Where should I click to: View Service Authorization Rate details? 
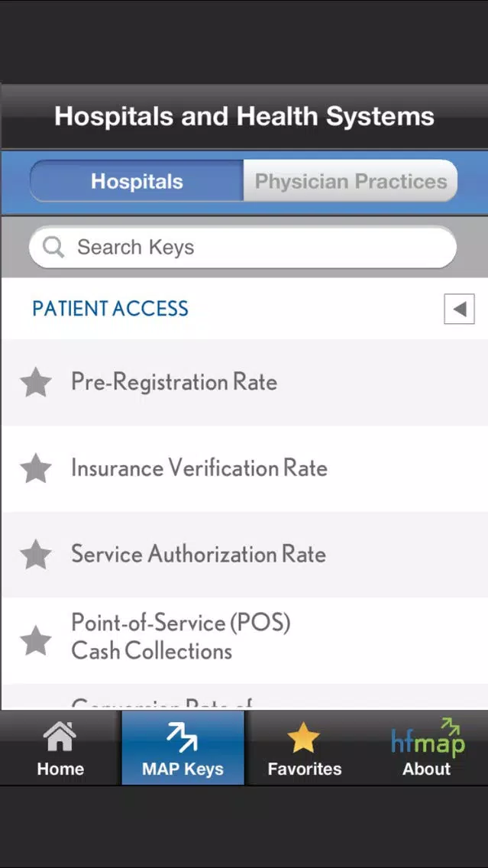click(x=244, y=555)
